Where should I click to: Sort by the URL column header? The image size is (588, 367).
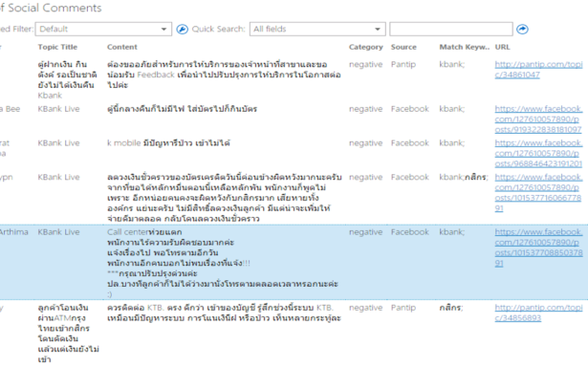tap(502, 47)
